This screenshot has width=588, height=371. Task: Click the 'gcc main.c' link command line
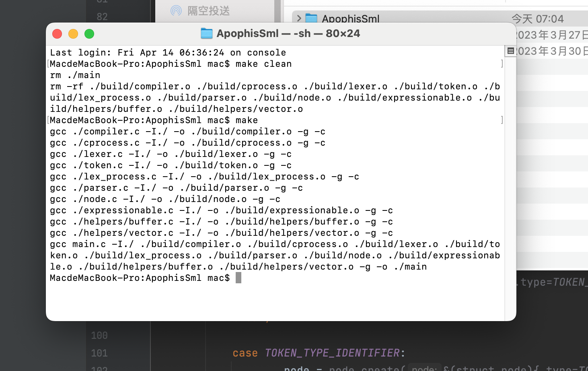(x=275, y=255)
